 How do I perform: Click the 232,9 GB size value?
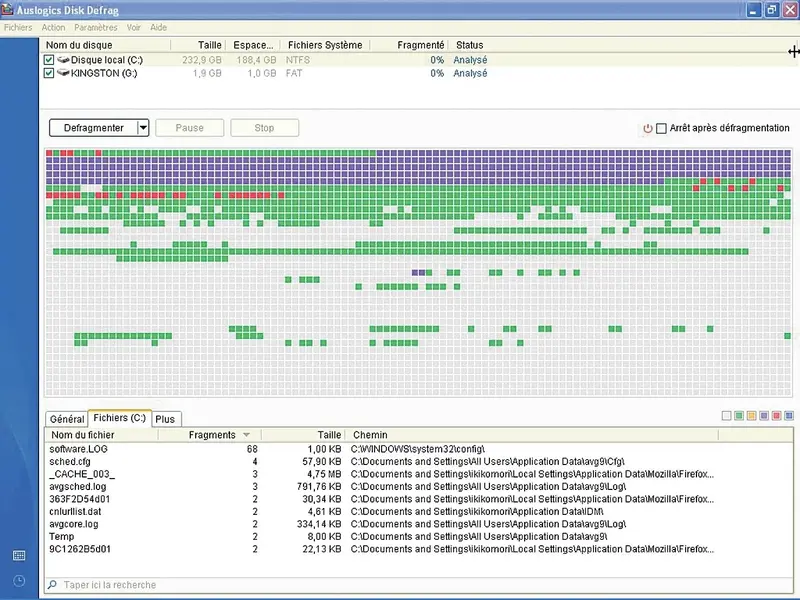pos(202,60)
